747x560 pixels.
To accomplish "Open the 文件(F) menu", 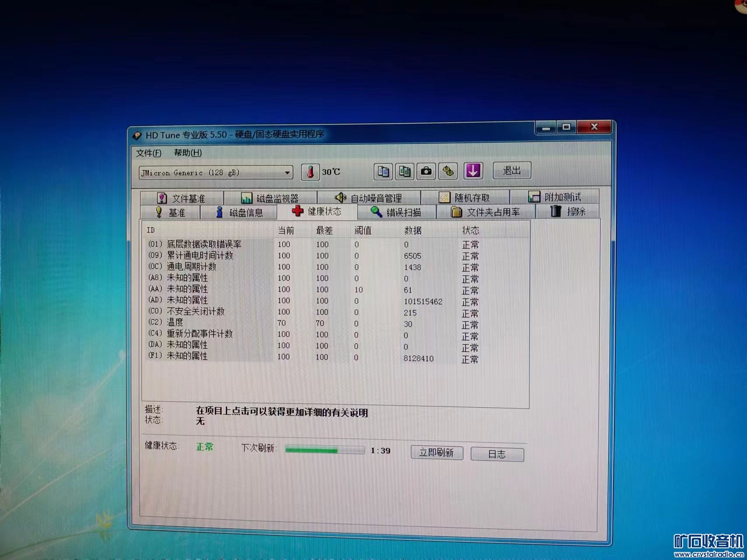I will point(149,153).
